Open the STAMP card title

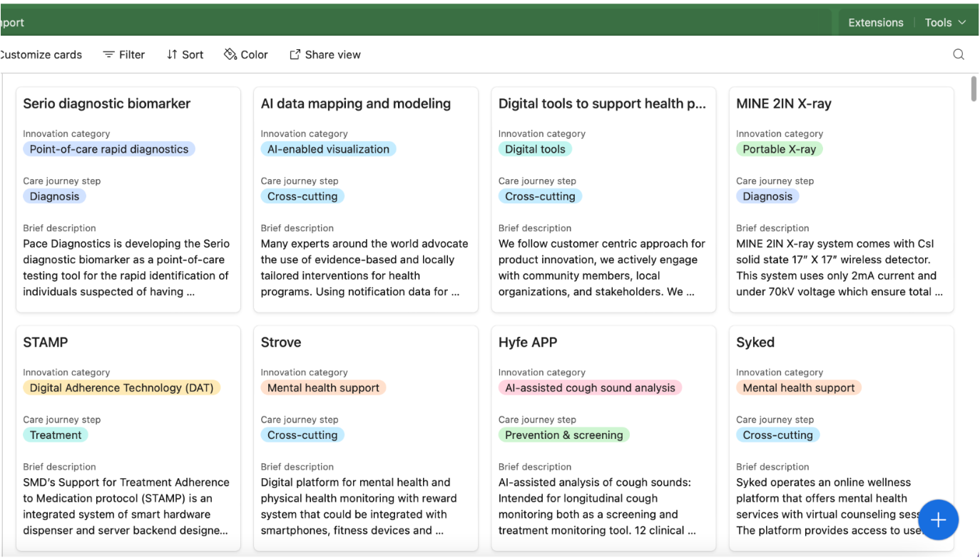click(x=46, y=343)
